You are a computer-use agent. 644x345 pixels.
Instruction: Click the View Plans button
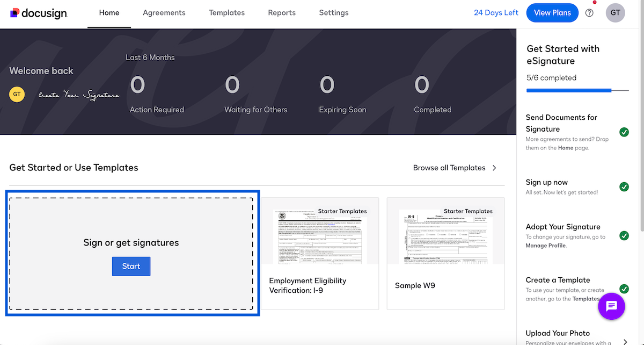552,12
